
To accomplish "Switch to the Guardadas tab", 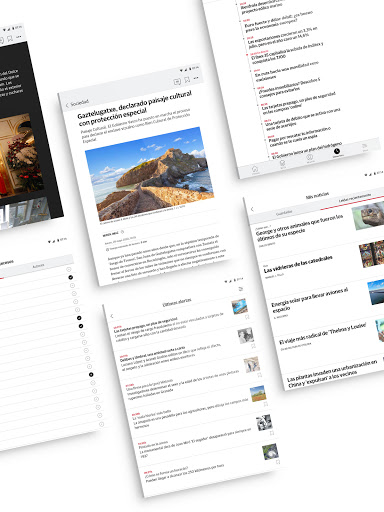I will (x=284, y=212).
